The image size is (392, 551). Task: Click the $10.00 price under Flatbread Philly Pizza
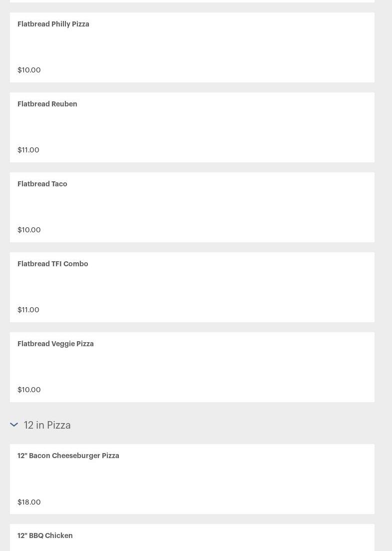29,70
